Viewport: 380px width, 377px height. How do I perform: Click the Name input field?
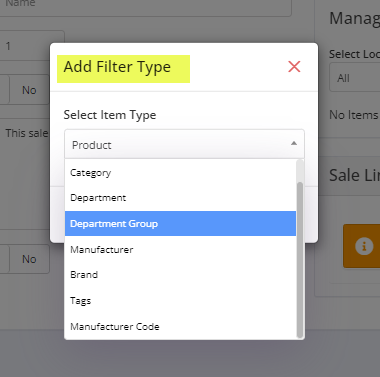[146, 7]
